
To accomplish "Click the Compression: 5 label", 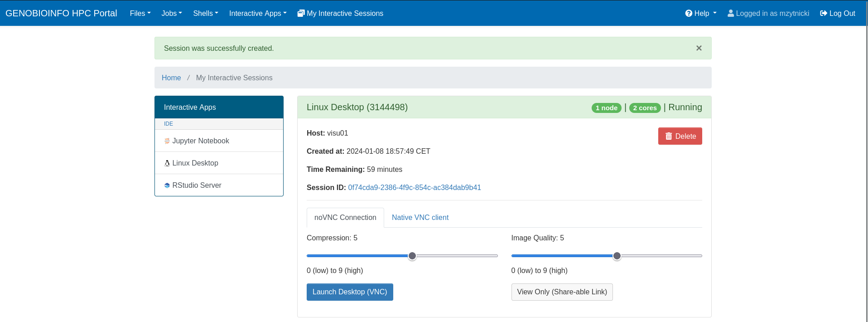I will pyautogui.click(x=332, y=238).
